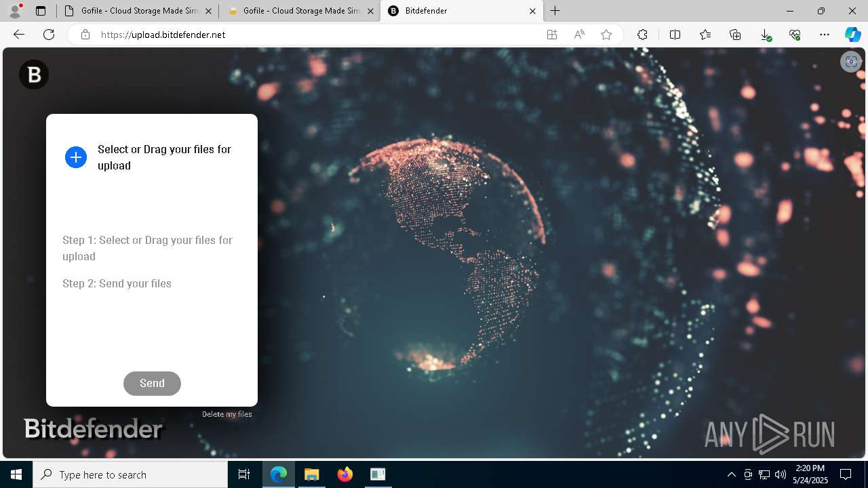Open the taskbar clock and date
Image resolution: width=868 pixels, height=488 pixels.
pyautogui.click(x=810, y=474)
